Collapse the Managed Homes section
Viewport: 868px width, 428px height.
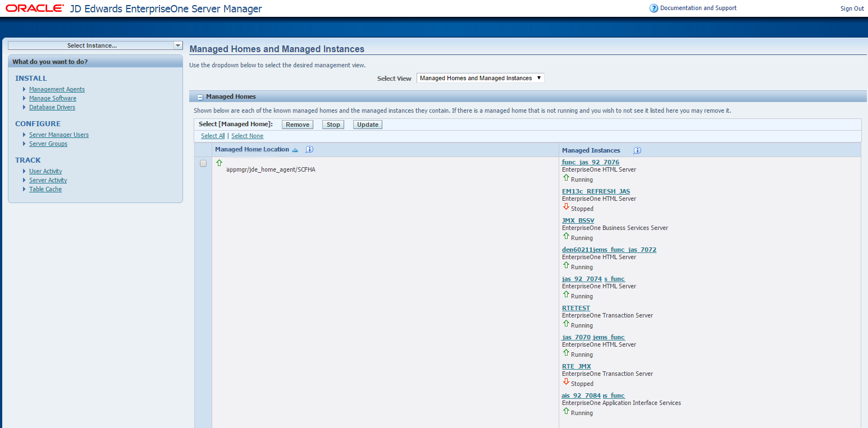[x=200, y=97]
